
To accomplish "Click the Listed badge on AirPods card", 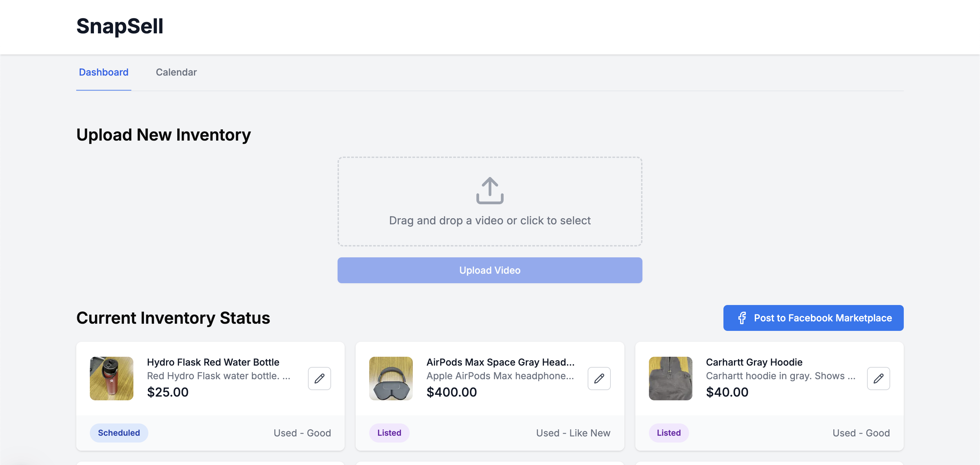I will (389, 433).
